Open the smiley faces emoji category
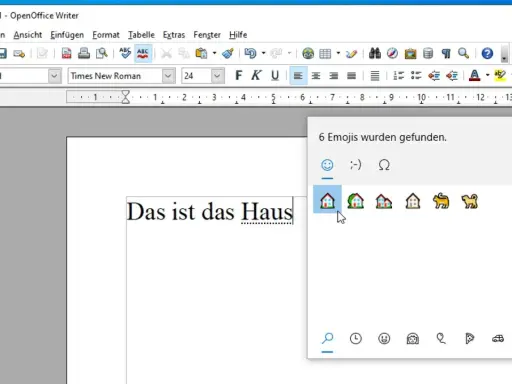This screenshot has width=512, height=384. (x=384, y=339)
